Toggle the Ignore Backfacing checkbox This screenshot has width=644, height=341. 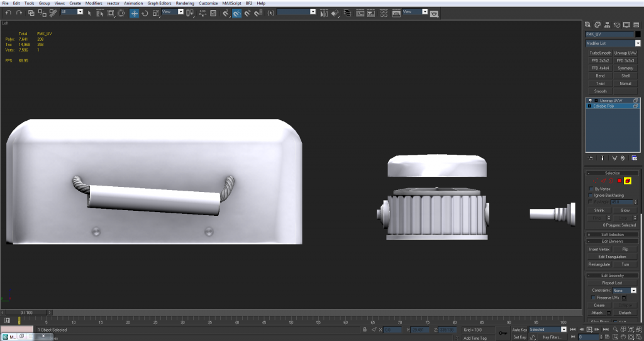pyautogui.click(x=590, y=196)
